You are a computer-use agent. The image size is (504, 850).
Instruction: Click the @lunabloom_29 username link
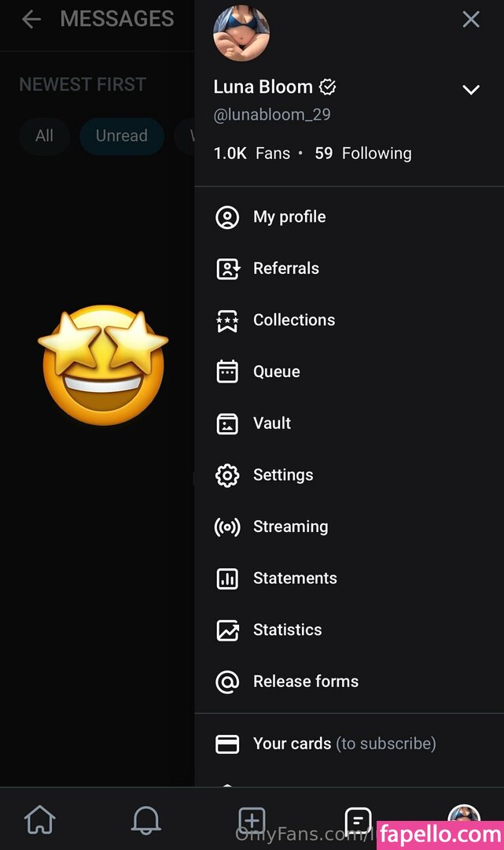click(x=272, y=115)
